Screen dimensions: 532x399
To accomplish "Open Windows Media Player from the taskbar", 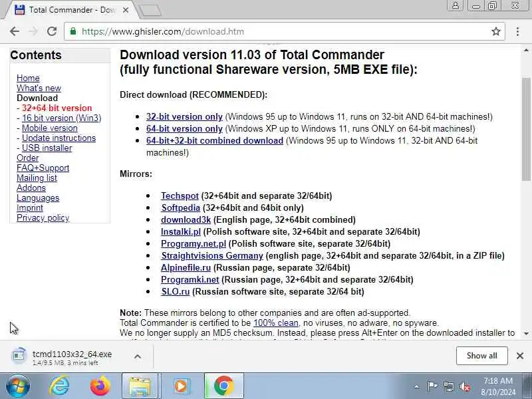I will 182,386.
